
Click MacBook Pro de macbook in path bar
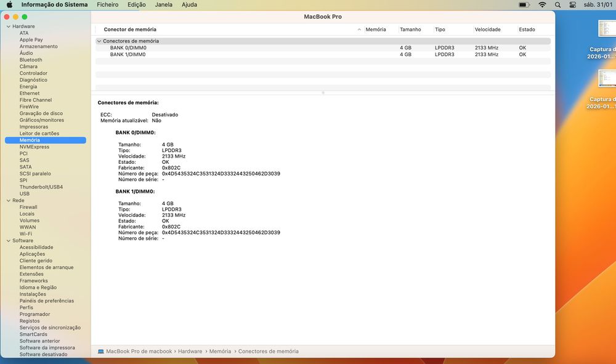click(139, 352)
